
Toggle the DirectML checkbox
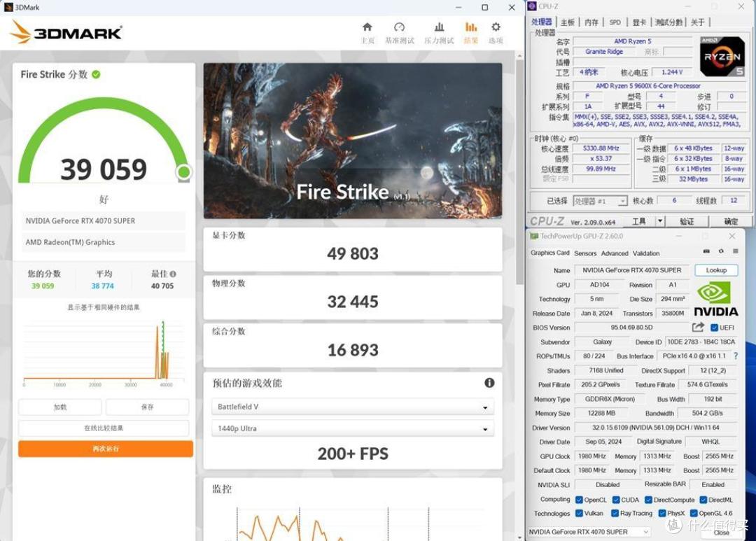(x=703, y=500)
